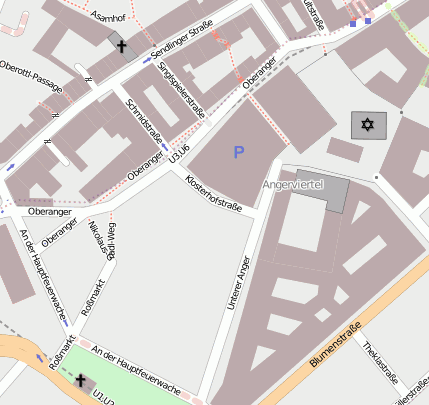
Task: Click the church cross icon near Asamhof
Action: pyautogui.click(x=122, y=47)
